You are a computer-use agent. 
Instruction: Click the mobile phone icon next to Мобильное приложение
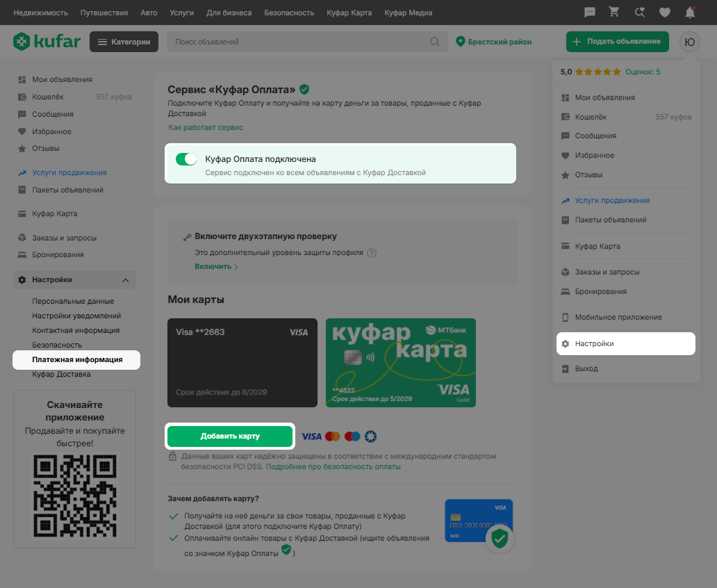click(565, 317)
